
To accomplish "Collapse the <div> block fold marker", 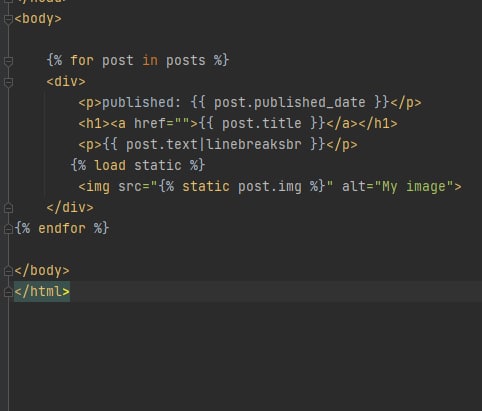I will coord(8,82).
